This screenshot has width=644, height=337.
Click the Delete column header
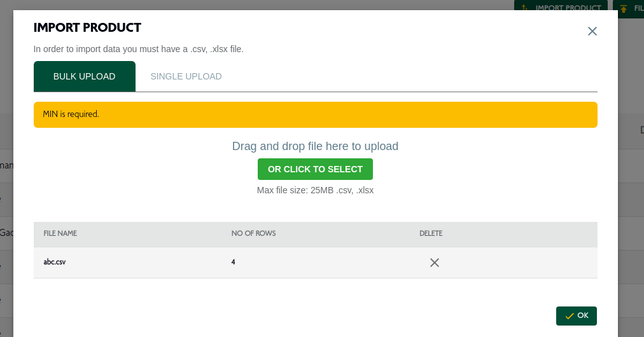(x=431, y=233)
